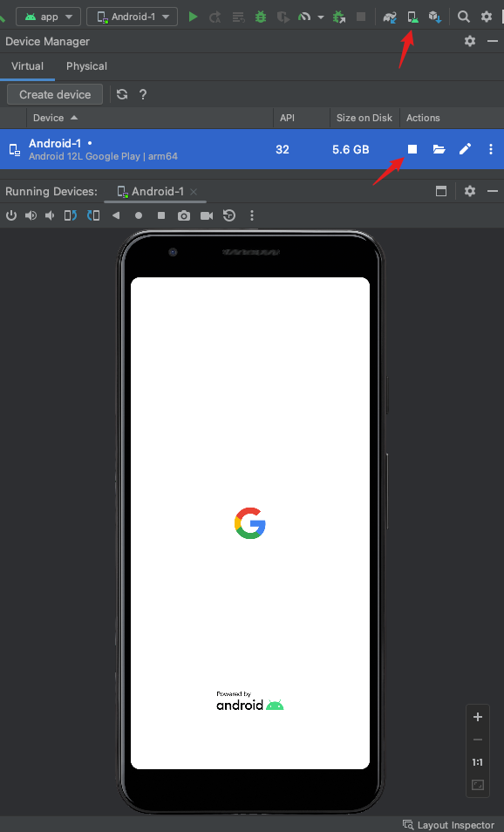Viewport: 504px width, 832px height.
Task: Open IDE settings gear in the top toolbar
Action: (487, 17)
